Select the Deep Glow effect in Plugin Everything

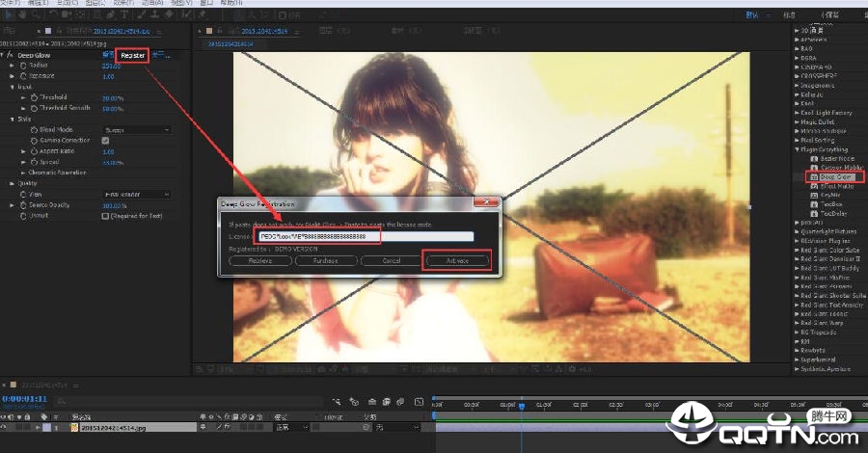(x=836, y=177)
